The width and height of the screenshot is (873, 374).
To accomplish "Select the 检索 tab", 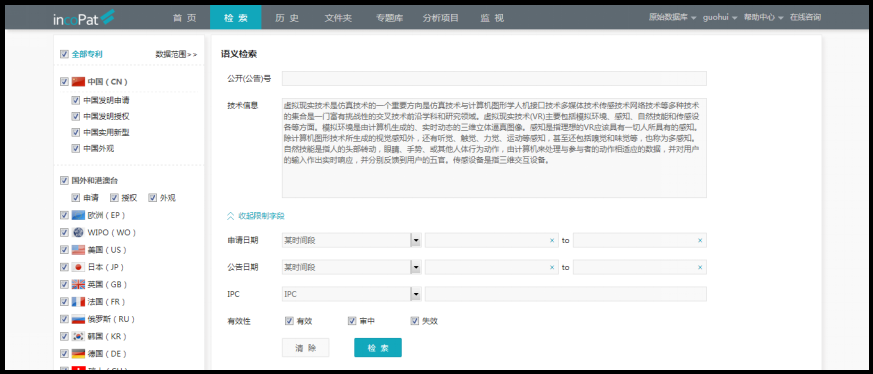I will click(x=236, y=18).
